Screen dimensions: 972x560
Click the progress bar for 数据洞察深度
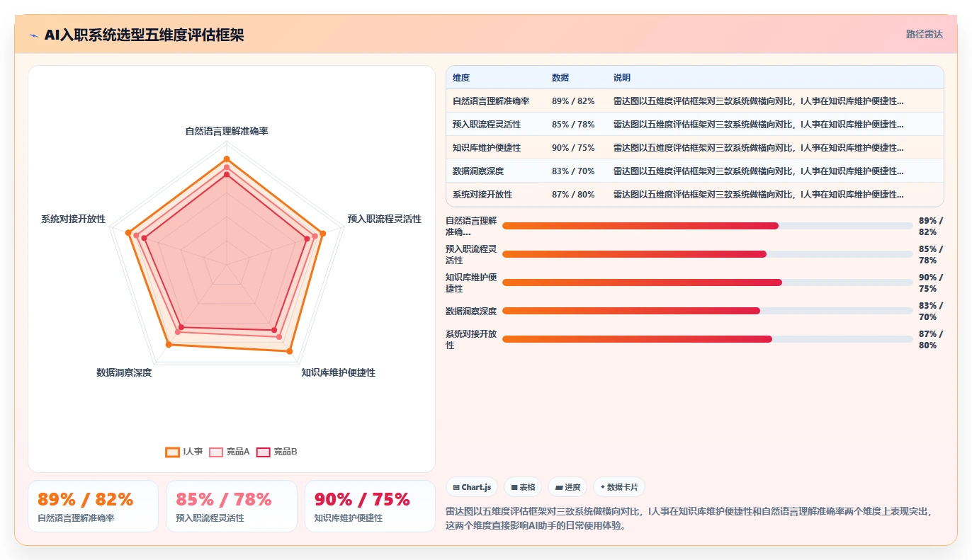(x=708, y=311)
